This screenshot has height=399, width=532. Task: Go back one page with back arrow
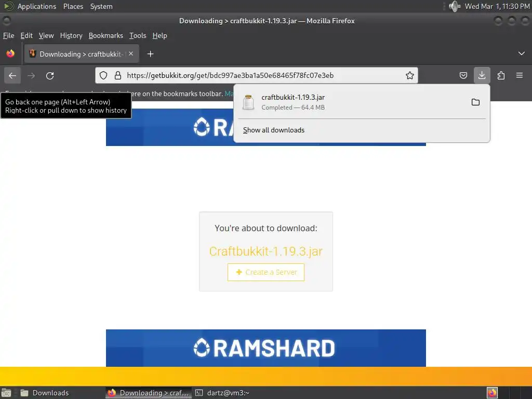pos(12,76)
